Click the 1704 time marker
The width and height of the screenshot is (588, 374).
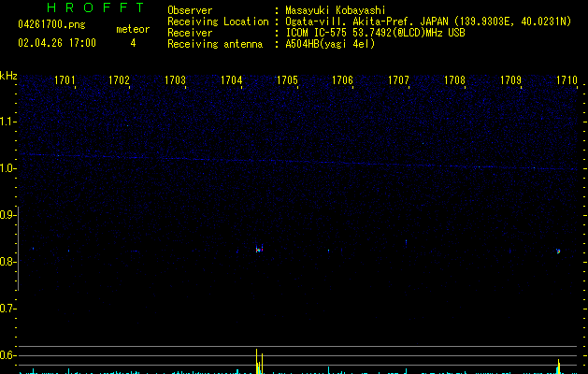point(232,80)
